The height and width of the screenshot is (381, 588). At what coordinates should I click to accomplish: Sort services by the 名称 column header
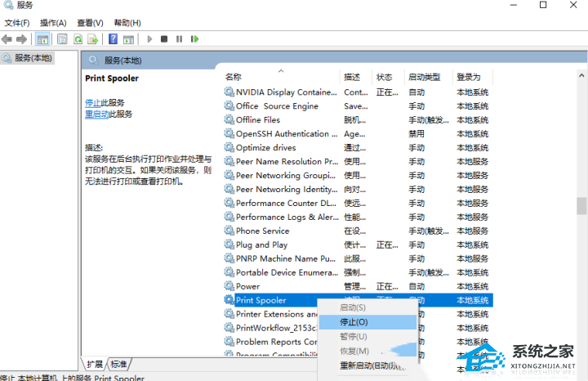coord(234,77)
